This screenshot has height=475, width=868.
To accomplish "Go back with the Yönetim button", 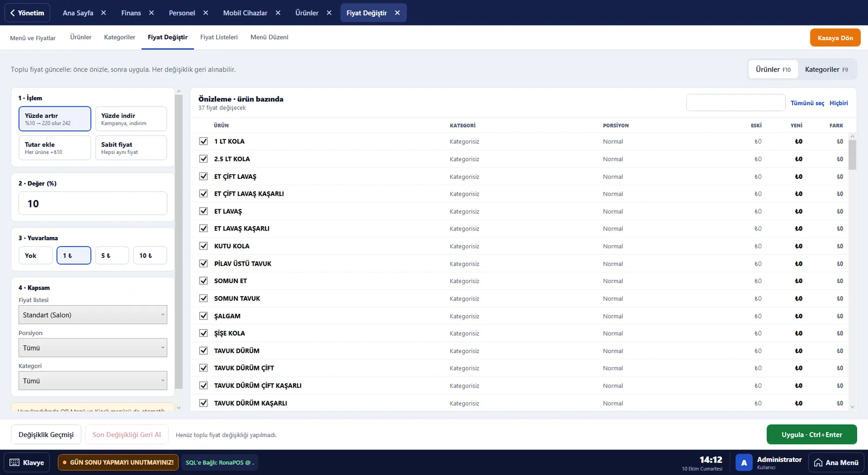I will tap(27, 13).
